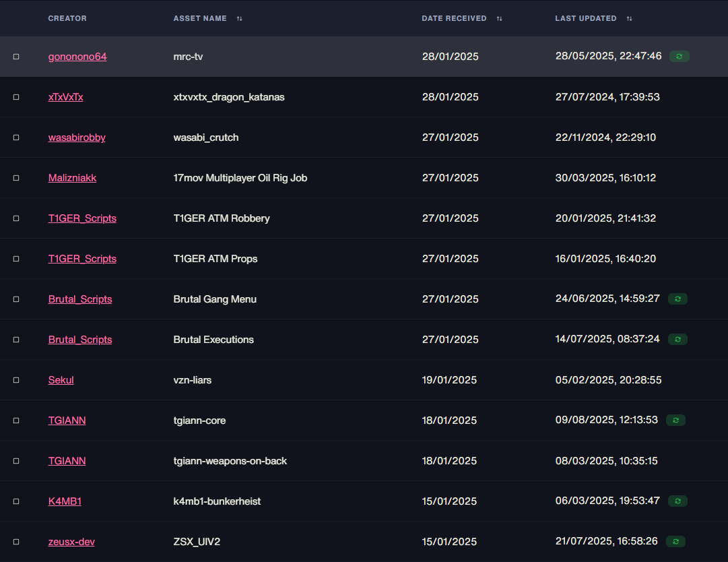Tick the checkbox for xtxvxtx_dragon_katanas
Image resolution: width=728 pixels, height=562 pixels.
[x=16, y=97]
